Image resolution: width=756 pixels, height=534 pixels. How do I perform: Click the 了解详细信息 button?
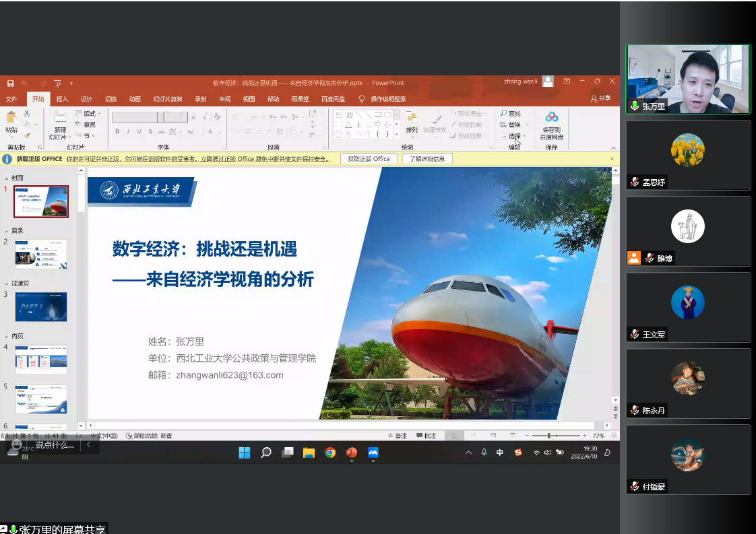pyautogui.click(x=427, y=159)
